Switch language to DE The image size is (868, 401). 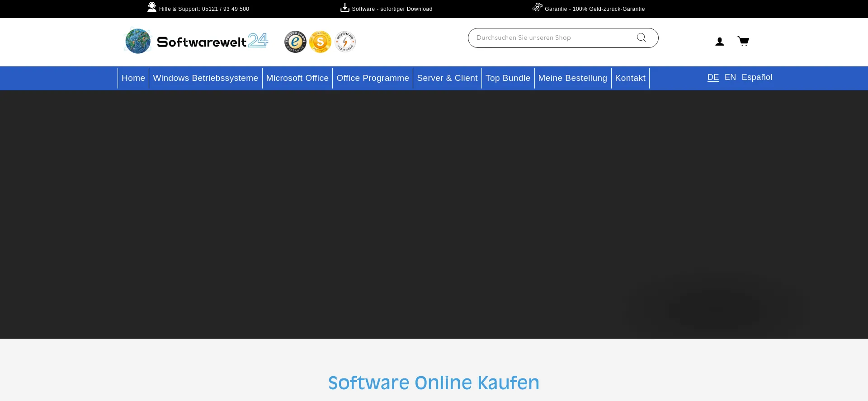click(x=713, y=77)
